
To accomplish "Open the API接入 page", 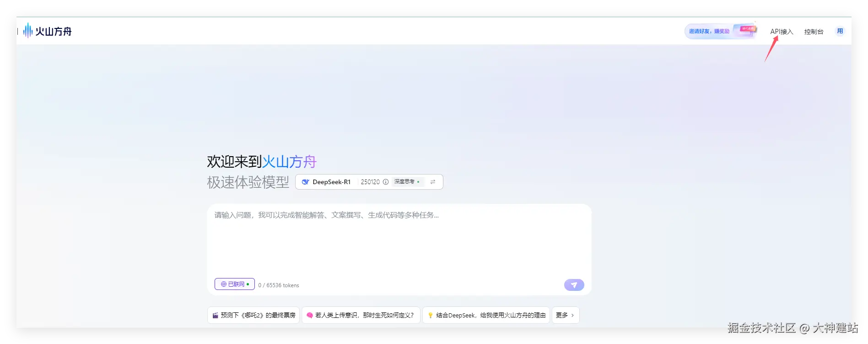I will (x=782, y=32).
